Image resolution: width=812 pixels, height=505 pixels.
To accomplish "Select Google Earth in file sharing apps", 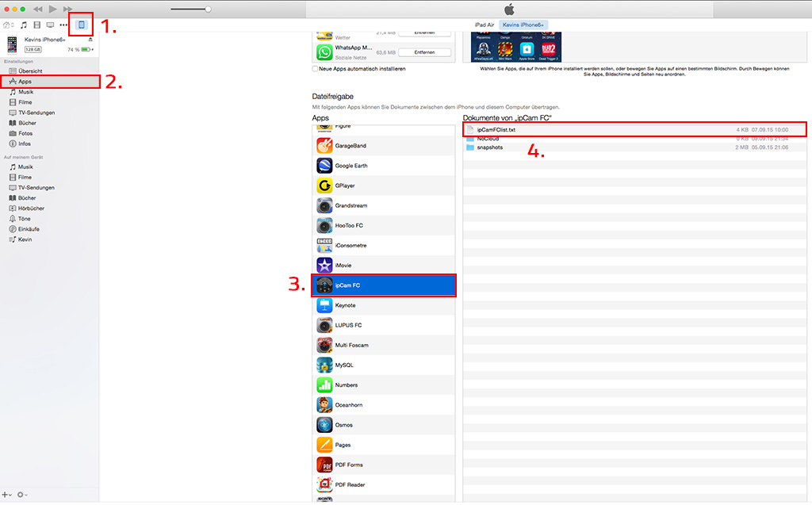I will 384,166.
